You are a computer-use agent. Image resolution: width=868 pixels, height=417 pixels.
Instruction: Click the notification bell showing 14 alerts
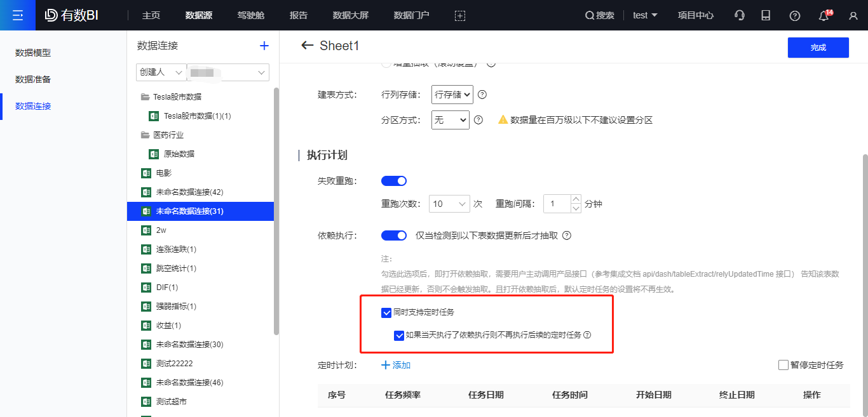pyautogui.click(x=823, y=16)
